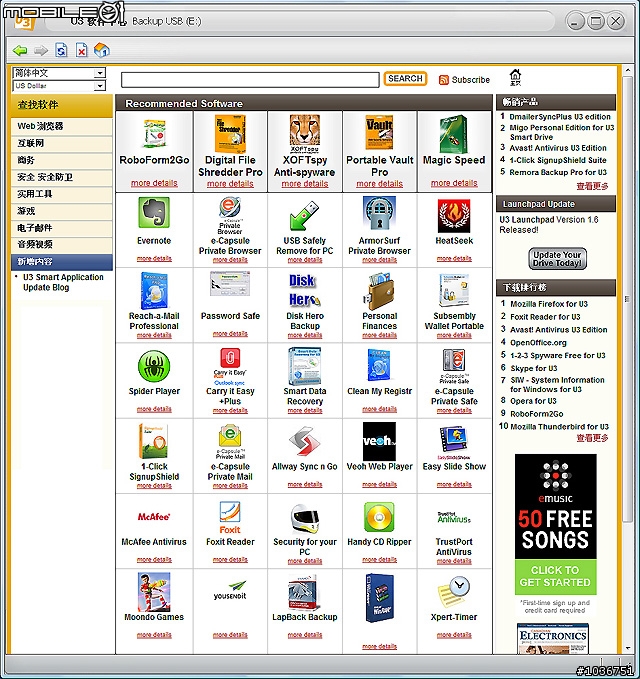Click Opera for U3 link
The height and width of the screenshot is (679, 640).
pos(533,401)
